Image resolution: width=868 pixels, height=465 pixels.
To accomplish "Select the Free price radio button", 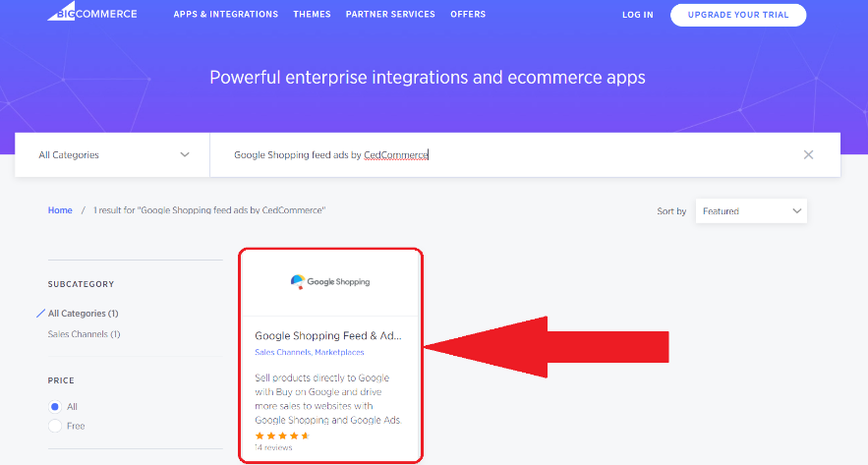I will tap(55, 427).
